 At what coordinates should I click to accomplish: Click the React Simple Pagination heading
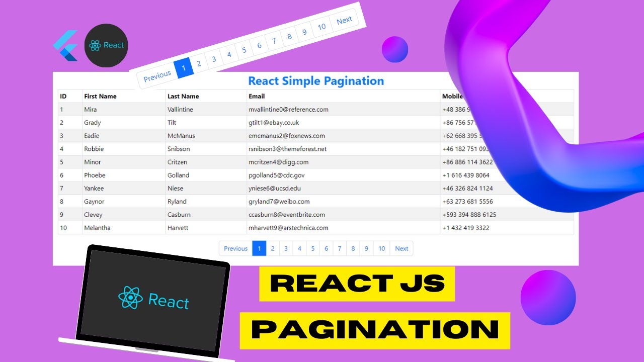click(x=316, y=81)
